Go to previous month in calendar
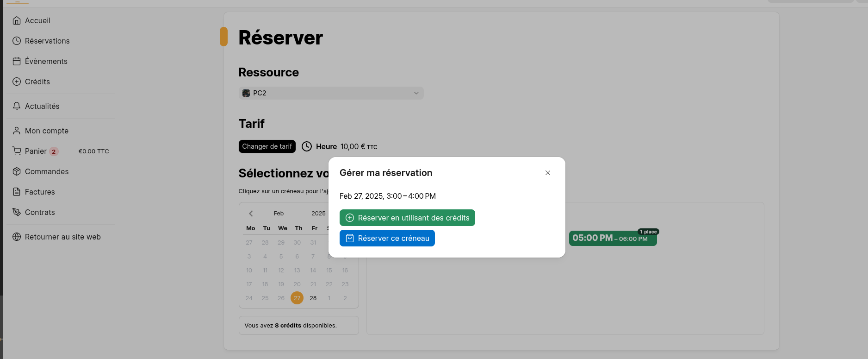The height and width of the screenshot is (359, 868). coord(251,214)
